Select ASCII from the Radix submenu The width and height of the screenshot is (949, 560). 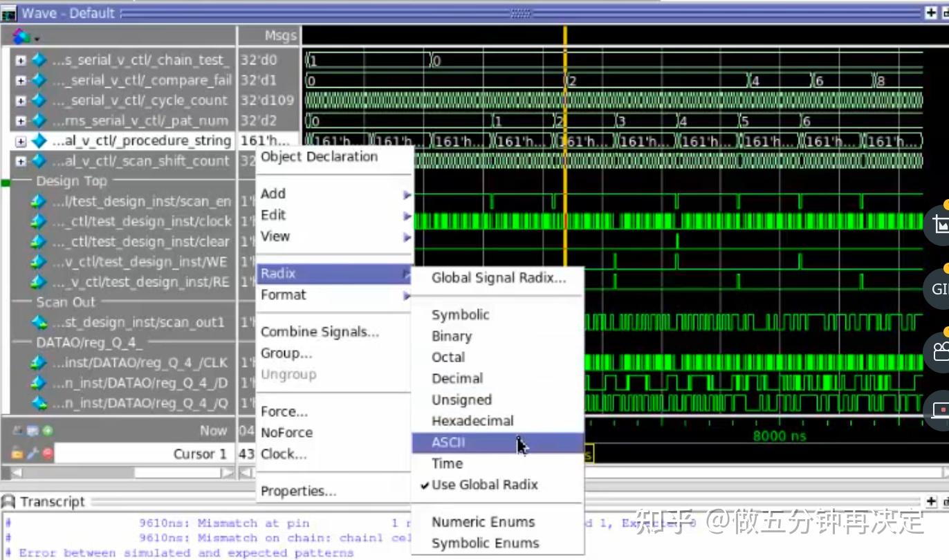pos(448,442)
